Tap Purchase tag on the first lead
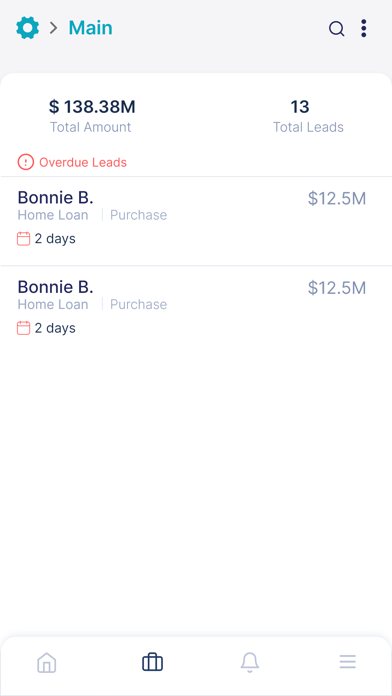 point(139,215)
